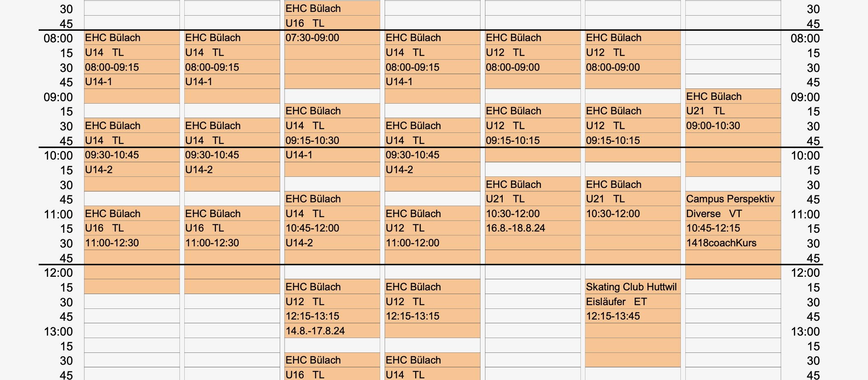868x380 pixels.
Task: Select the 07:30-09:00 U16 time slot
Action: 312,38
